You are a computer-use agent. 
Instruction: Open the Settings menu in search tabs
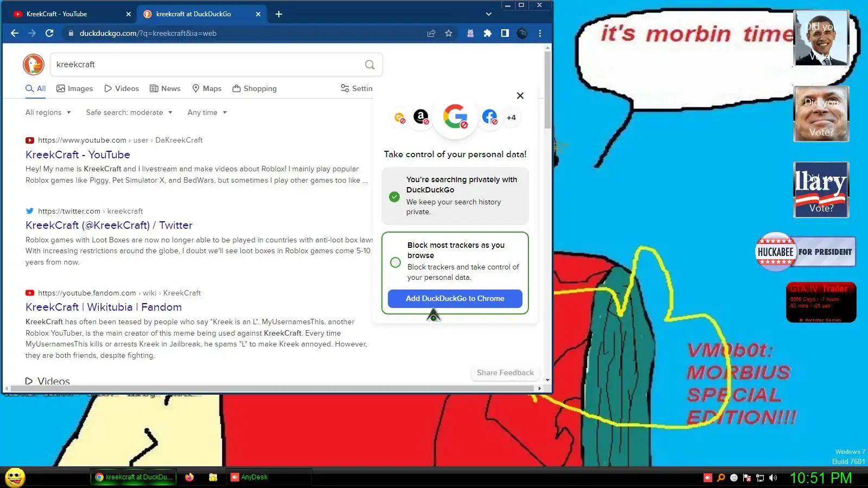pyautogui.click(x=356, y=88)
